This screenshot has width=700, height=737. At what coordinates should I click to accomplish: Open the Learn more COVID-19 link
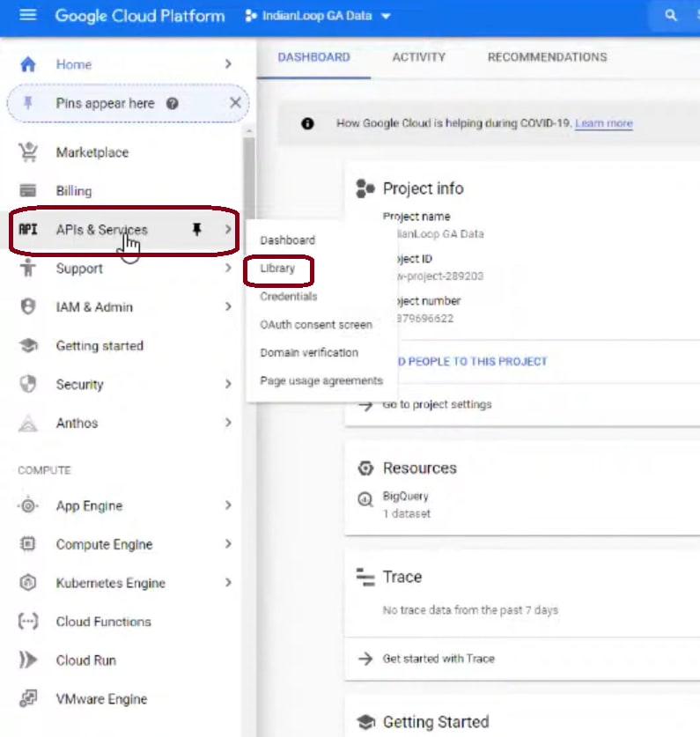(x=604, y=123)
